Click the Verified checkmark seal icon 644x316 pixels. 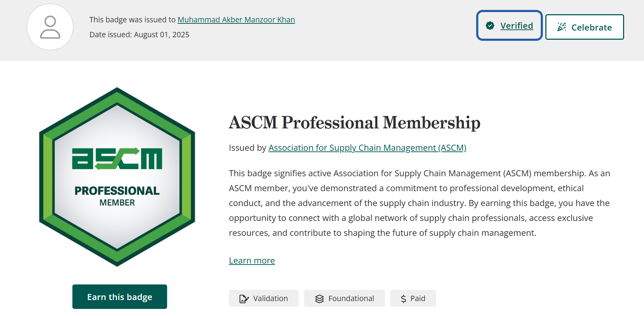pos(490,26)
